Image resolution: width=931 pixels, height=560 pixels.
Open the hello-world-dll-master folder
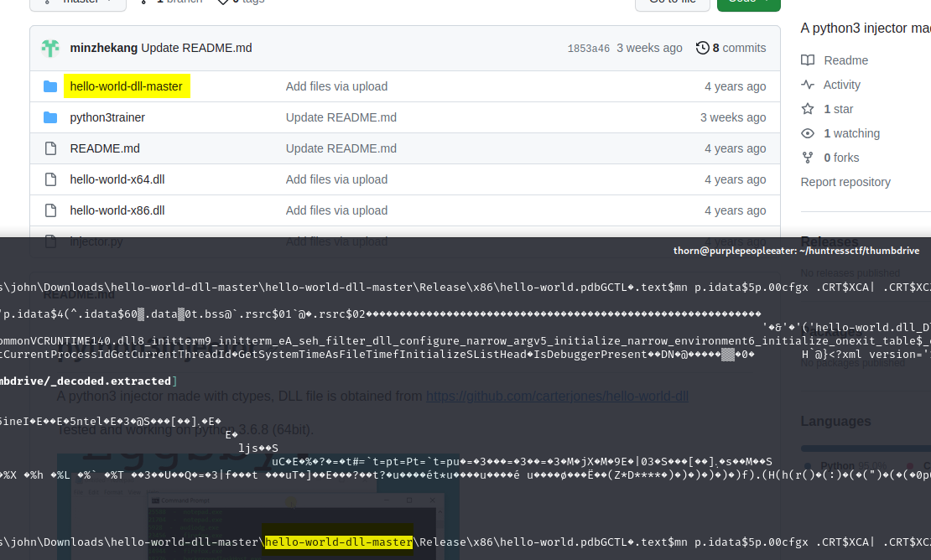pyautogui.click(x=127, y=86)
